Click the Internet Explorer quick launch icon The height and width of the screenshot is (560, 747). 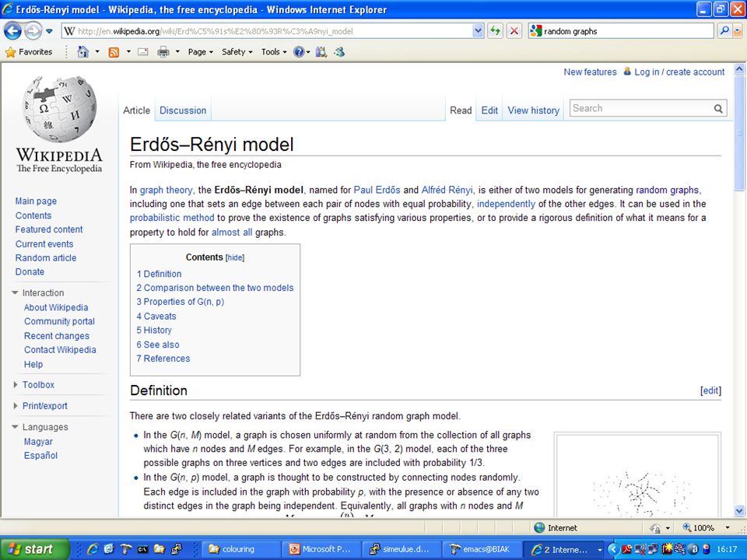93,549
